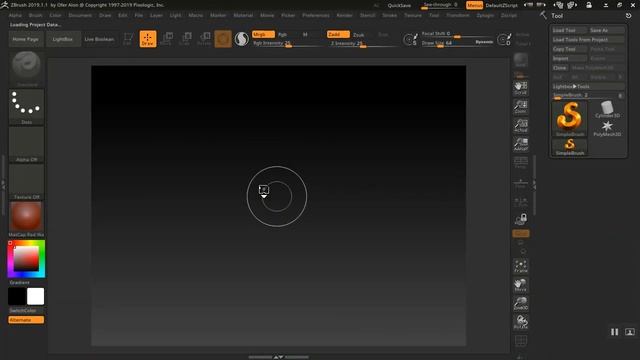
Task: Click the BPR render sphere icon
Action: click(521, 60)
